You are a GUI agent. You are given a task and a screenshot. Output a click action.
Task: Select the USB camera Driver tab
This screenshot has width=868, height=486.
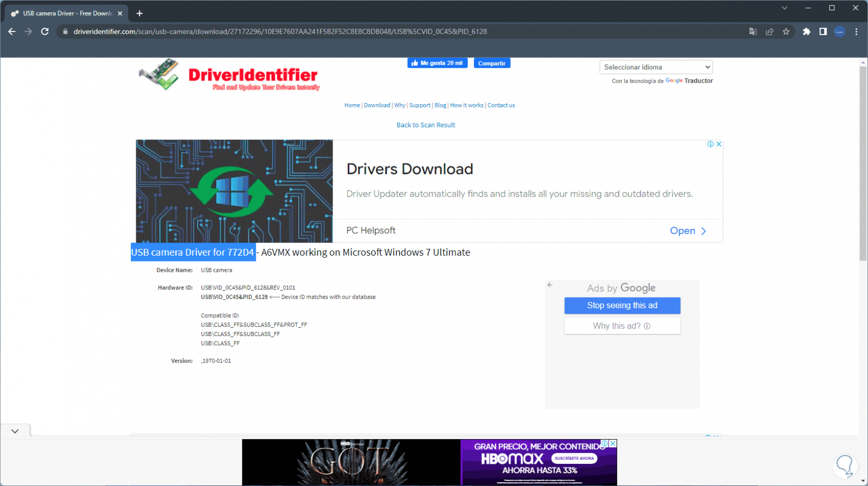coord(67,14)
